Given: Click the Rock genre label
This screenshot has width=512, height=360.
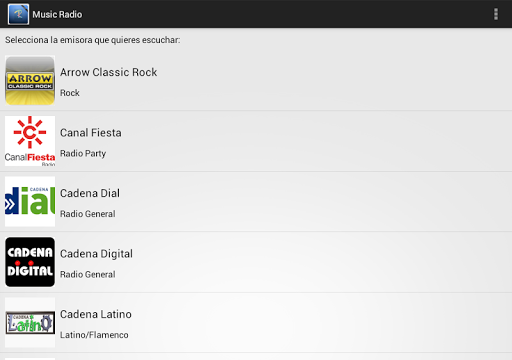Looking at the screenshot, I should coord(70,93).
